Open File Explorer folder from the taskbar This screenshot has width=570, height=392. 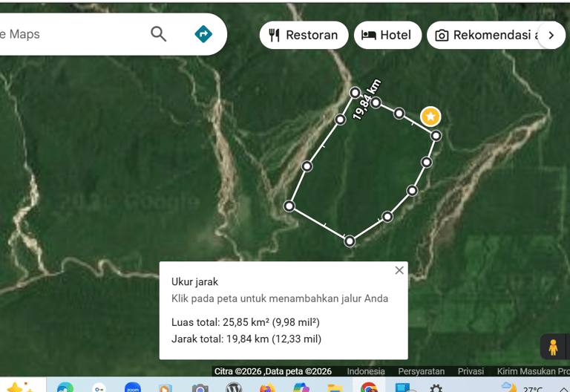pos(335,388)
